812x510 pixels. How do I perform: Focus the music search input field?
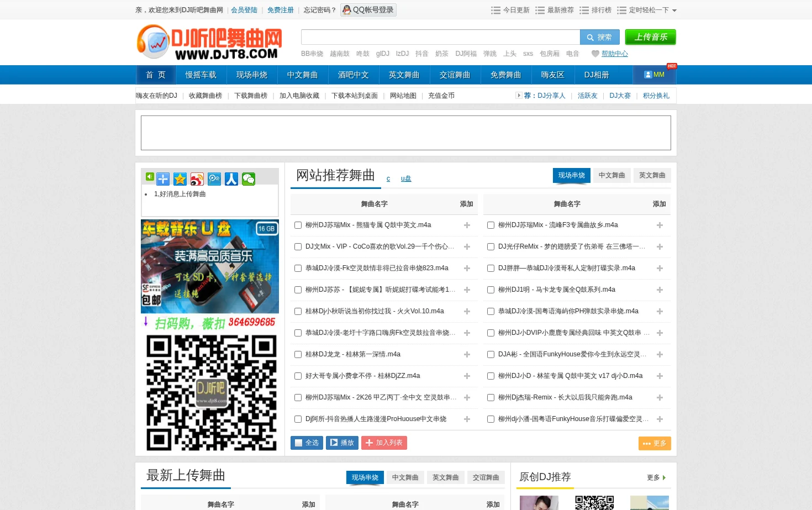440,37
